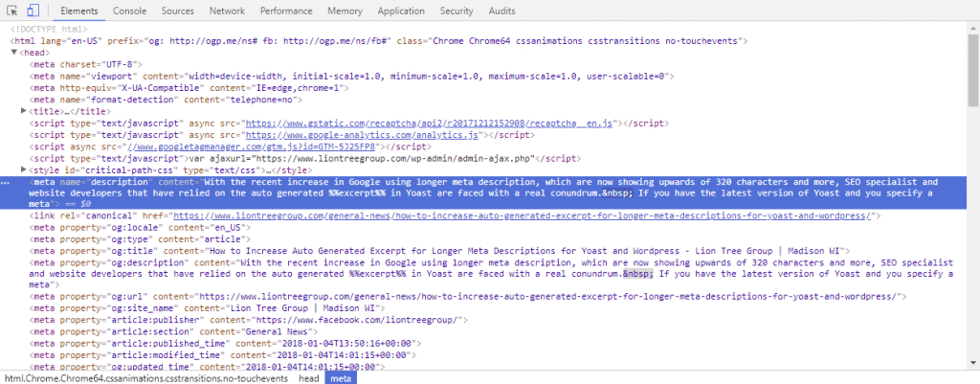This screenshot has width=980, height=384.
Task: Go to the Network tab
Action: 227,11
